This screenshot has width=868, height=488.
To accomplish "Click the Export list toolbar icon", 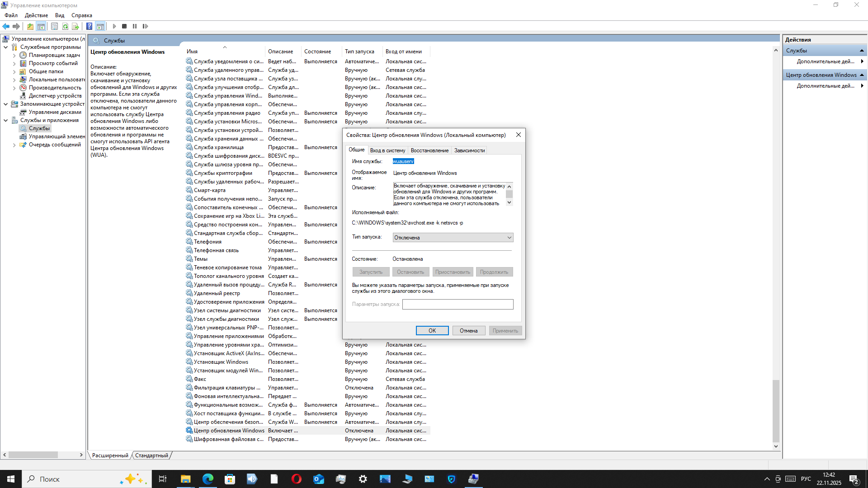I will 75,26.
